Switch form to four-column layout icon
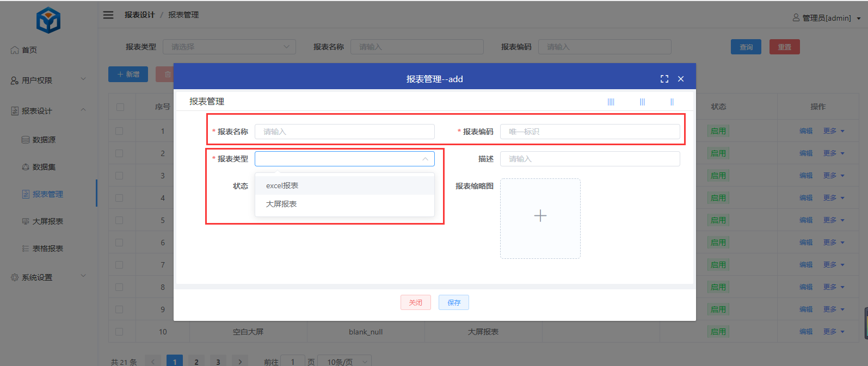 [611, 102]
